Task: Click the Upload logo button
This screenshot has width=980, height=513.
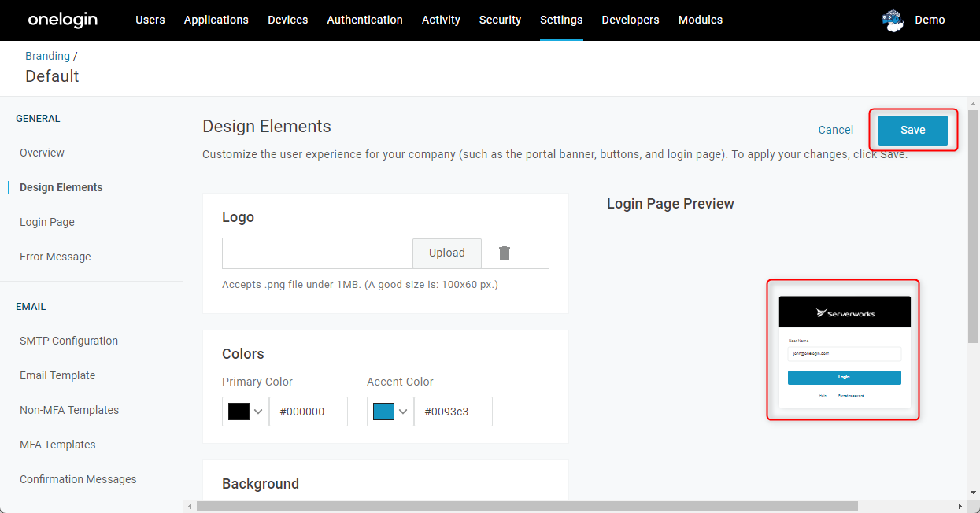Action: coord(447,253)
